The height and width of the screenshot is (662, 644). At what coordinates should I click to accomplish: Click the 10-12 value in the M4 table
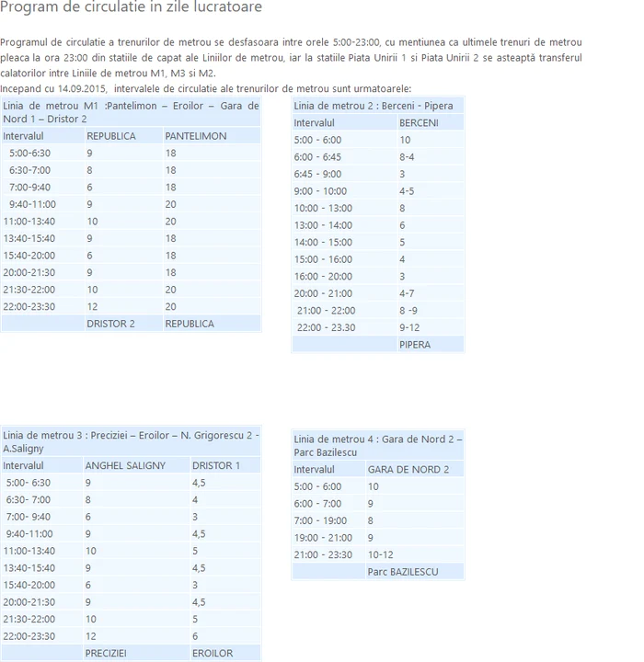pyautogui.click(x=380, y=554)
